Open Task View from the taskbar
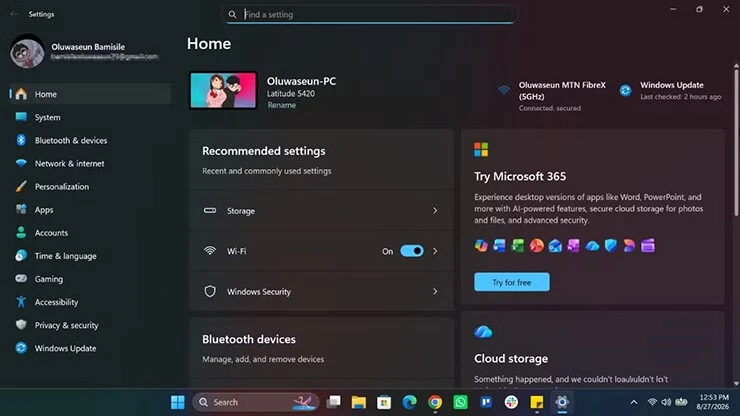The height and width of the screenshot is (416, 740). (x=334, y=402)
